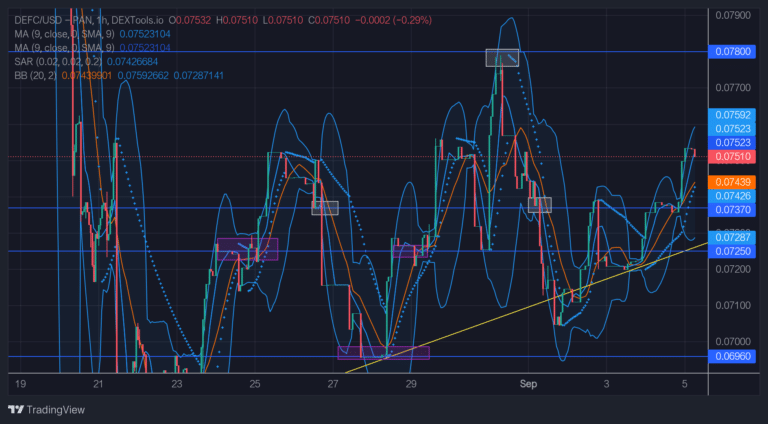Click date label 29 on time axis

coord(411,384)
